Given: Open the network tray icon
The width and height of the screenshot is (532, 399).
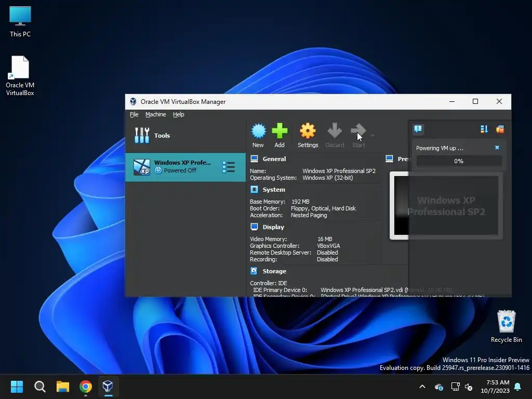Looking at the screenshot, I should [455, 387].
